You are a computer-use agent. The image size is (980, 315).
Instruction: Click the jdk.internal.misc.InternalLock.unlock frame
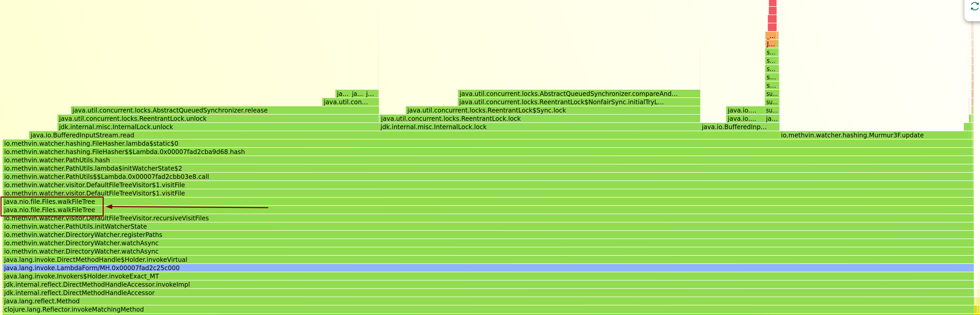click(114, 127)
